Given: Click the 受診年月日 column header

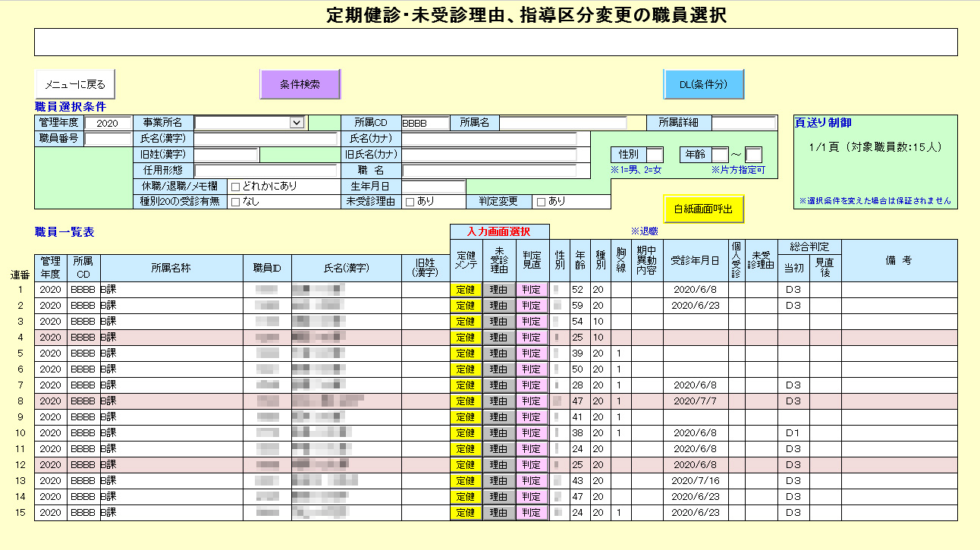Looking at the screenshot, I should click(696, 260).
